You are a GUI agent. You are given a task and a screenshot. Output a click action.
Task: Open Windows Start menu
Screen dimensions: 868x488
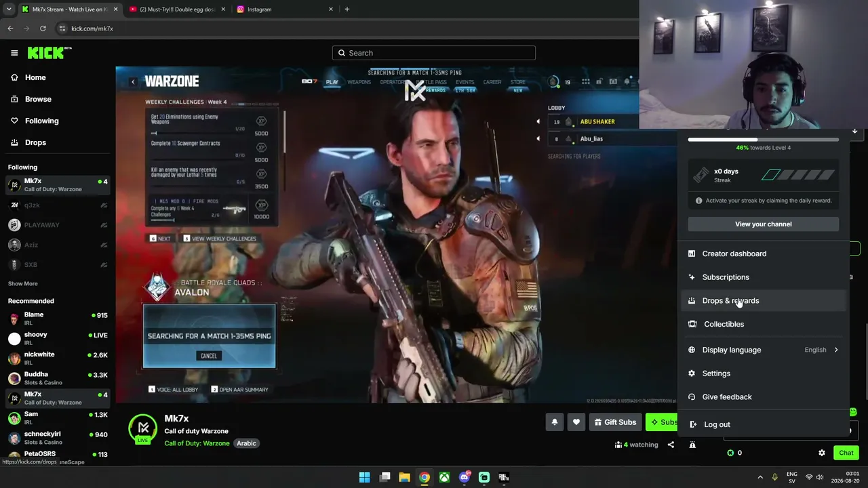click(x=365, y=477)
